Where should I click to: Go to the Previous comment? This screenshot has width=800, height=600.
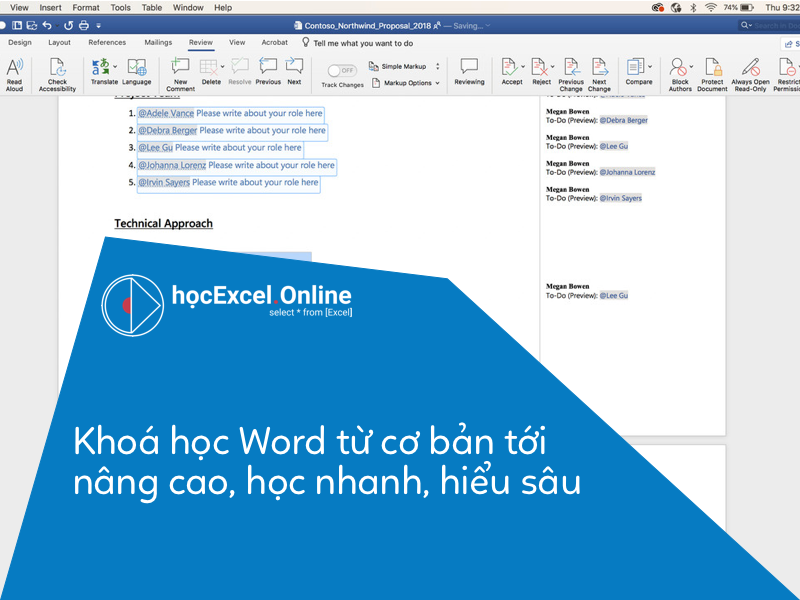pyautogui.click(x=268, y=71)
